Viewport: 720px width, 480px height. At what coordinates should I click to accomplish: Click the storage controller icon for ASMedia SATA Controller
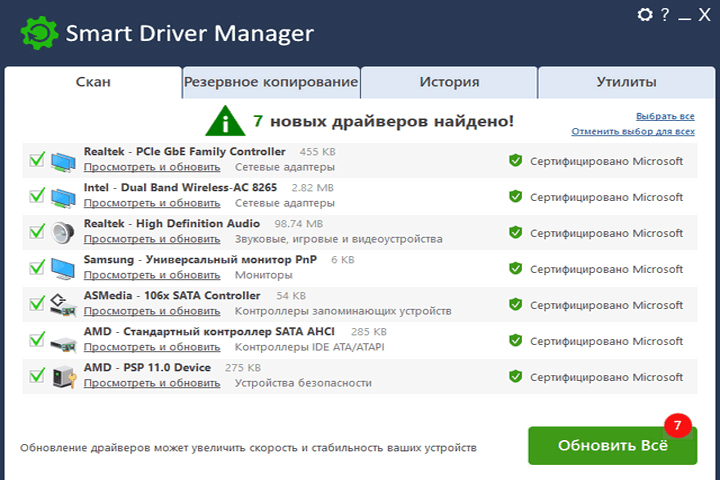click(63, 305)
